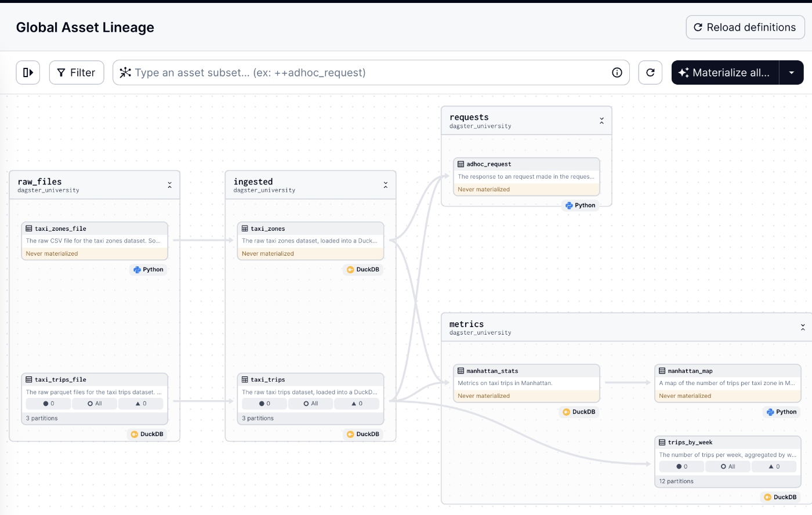Select the taxi_trips asset title

coord(268,380)
